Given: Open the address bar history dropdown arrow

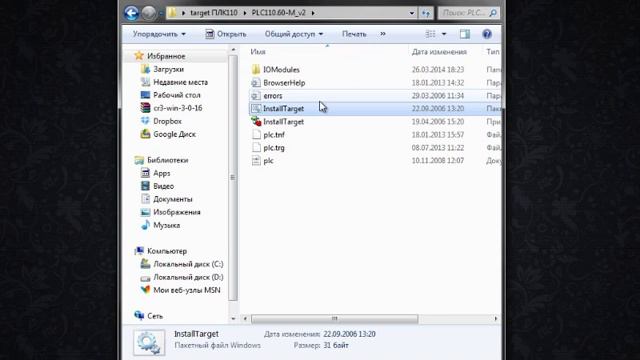Looking at the screenshot, I should 412,13.
